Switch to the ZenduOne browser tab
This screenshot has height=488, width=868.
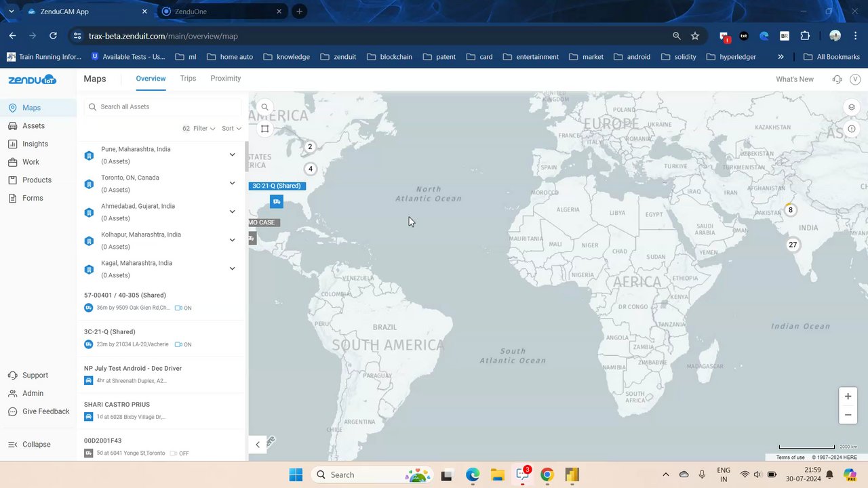[x=222, y=12]
